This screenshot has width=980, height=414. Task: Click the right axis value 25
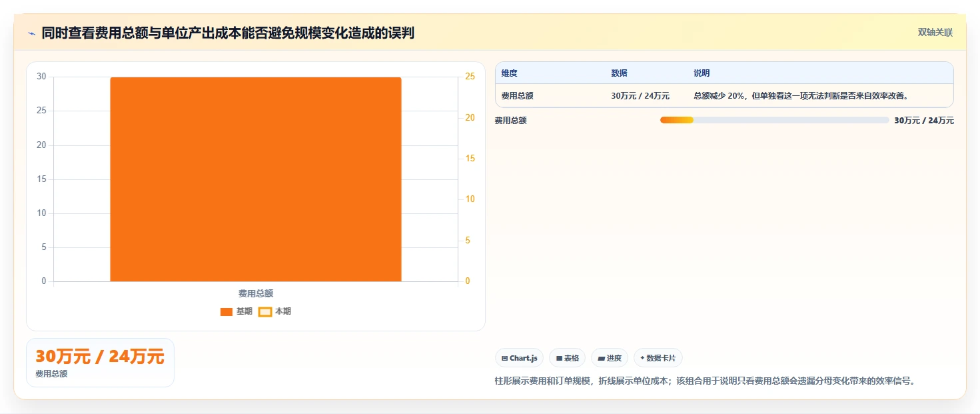pos(470,77)
